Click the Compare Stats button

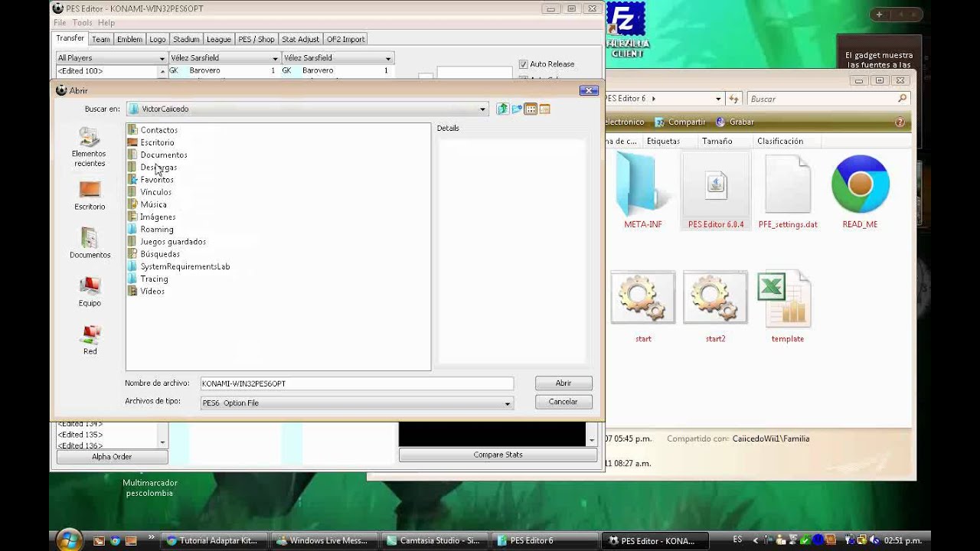(x=498, y=455)
